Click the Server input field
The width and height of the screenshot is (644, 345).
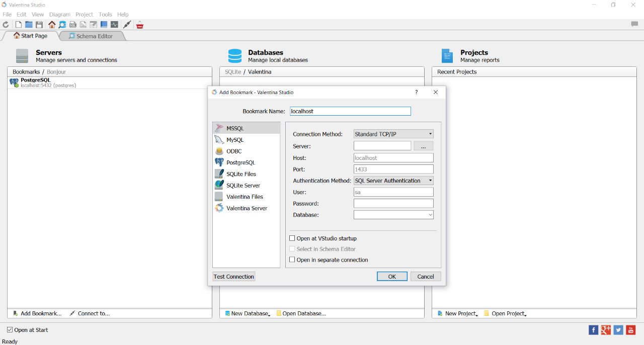tap(382, 146)
